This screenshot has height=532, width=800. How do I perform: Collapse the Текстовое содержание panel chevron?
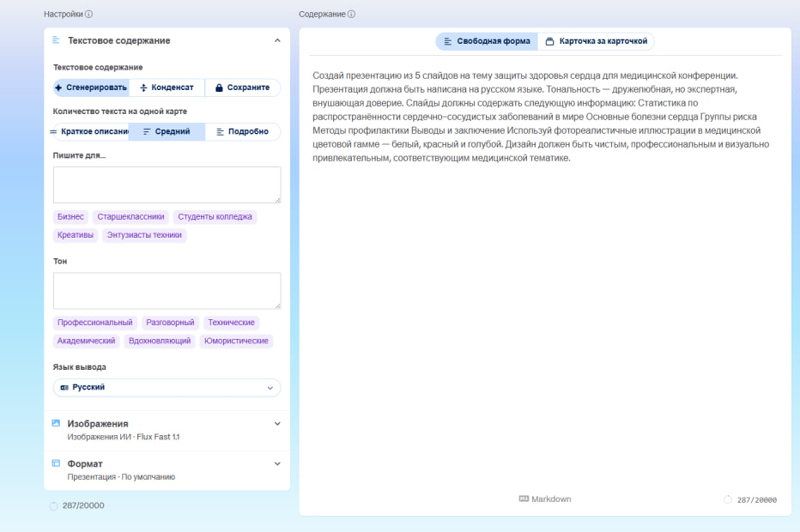(276, 40)
